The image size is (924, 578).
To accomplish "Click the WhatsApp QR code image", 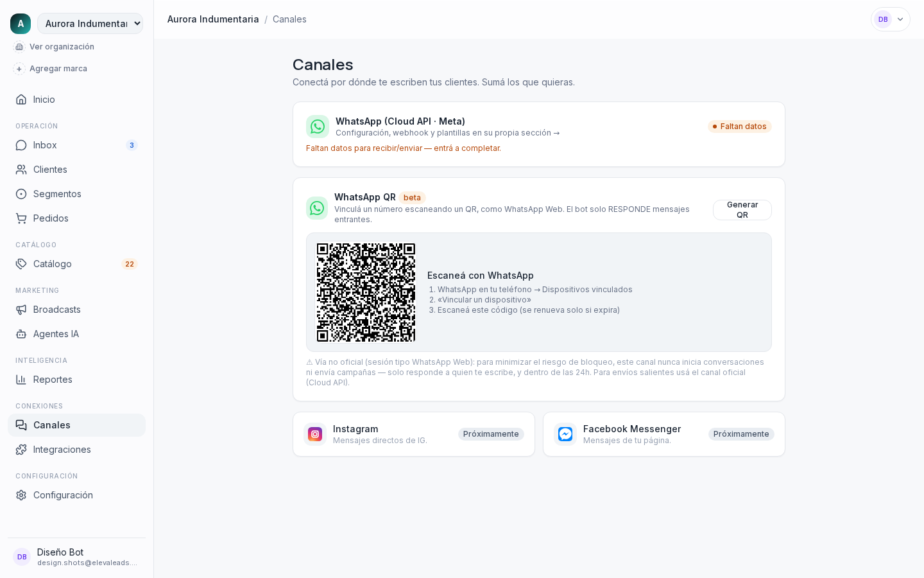I will 366,292.
